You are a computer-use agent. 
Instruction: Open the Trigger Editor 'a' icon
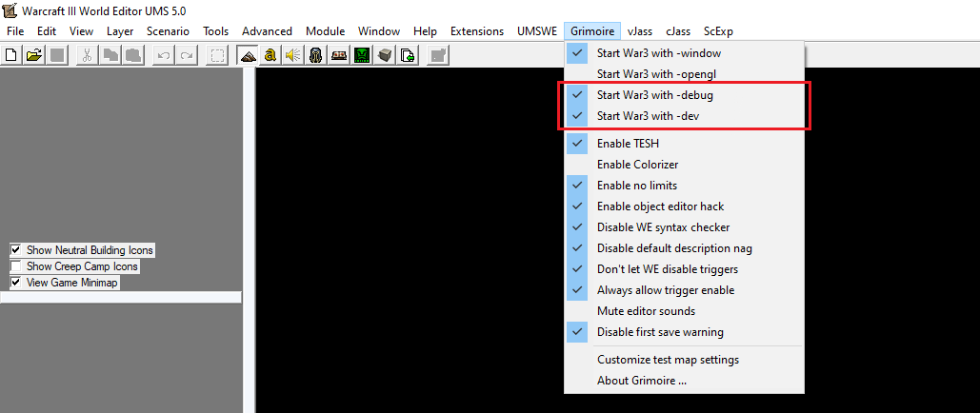pyautogui.click(x=270, y=55)
